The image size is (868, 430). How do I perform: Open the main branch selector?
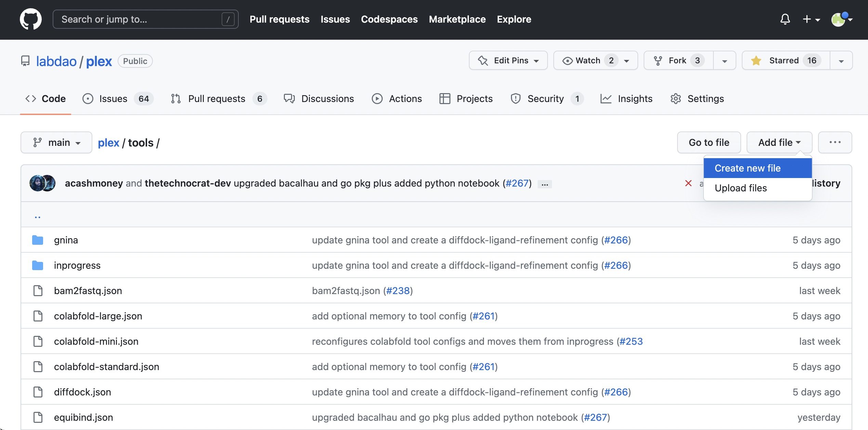(56, 142)
